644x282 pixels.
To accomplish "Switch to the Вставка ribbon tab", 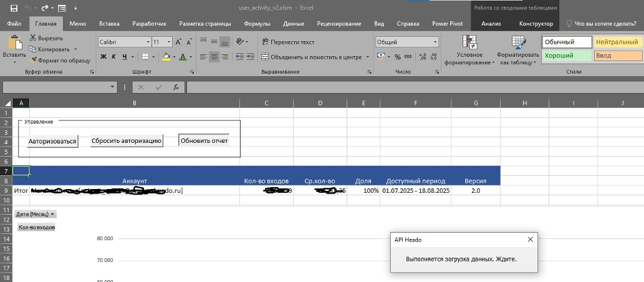I will pyautogui.click(x=109, y=24).
